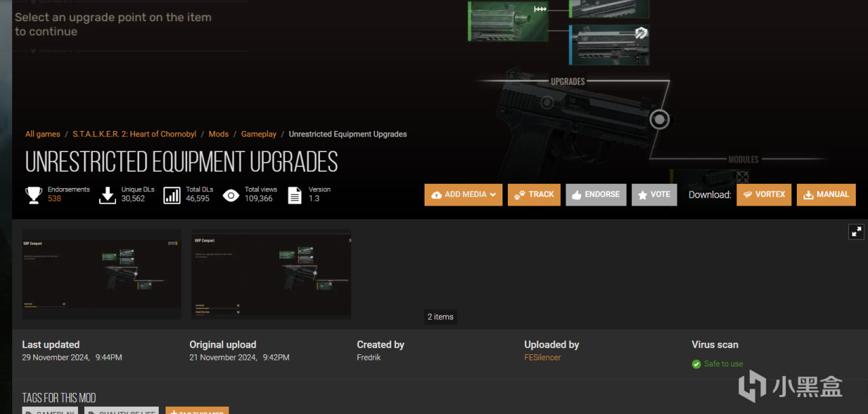The height and width of the screenshot is (414, 868).
Task: Download the mod with the Vortex button
Action: [x=764, y=195]
